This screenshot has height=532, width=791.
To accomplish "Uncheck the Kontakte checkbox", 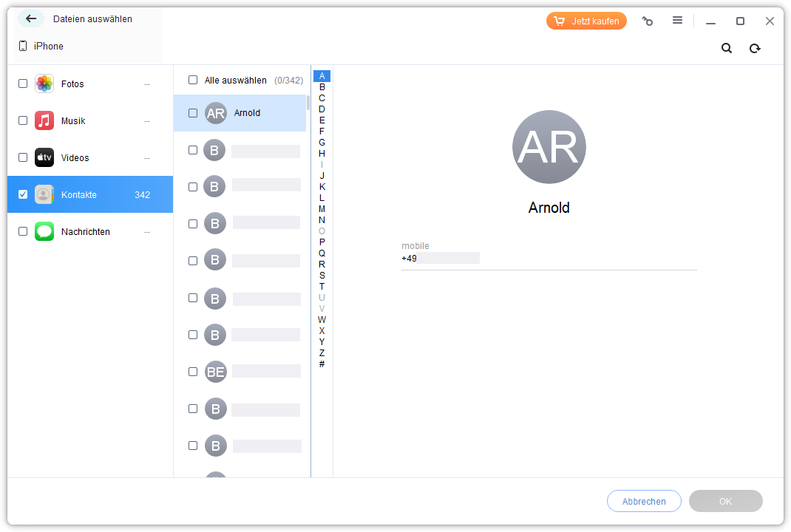I will [x=23, y=194].
